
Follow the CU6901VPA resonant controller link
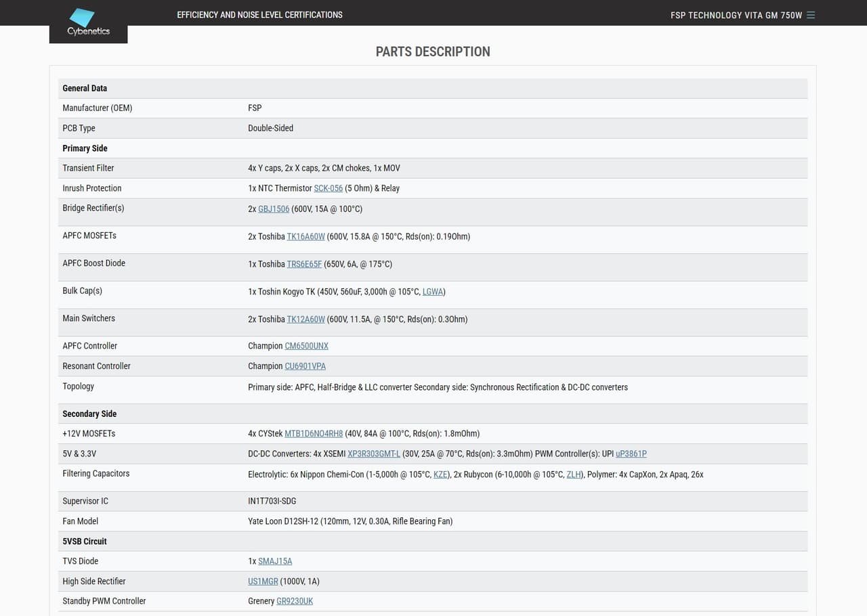tap(305, 366)
